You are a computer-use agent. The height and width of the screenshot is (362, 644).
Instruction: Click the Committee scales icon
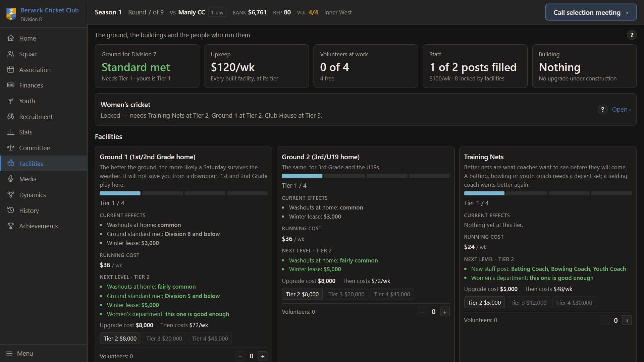[x=11, y=148]
